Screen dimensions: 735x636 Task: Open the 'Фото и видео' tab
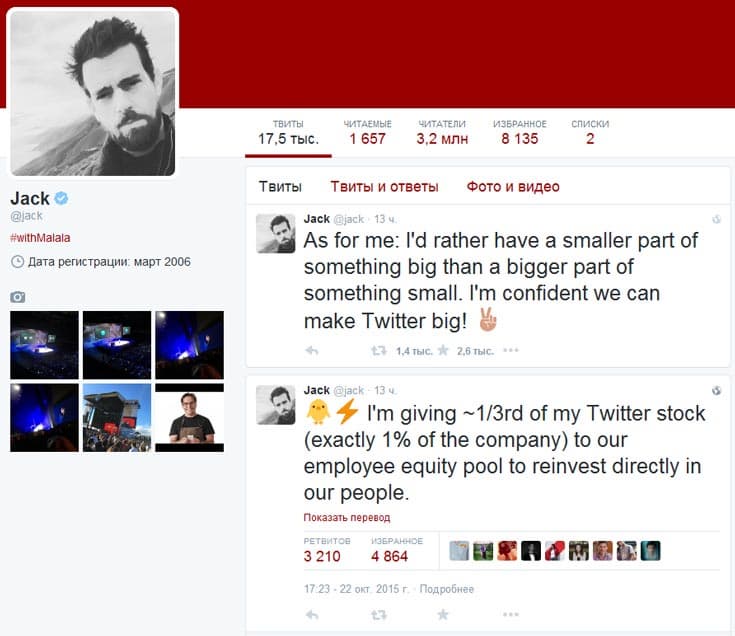coord(513,187)
